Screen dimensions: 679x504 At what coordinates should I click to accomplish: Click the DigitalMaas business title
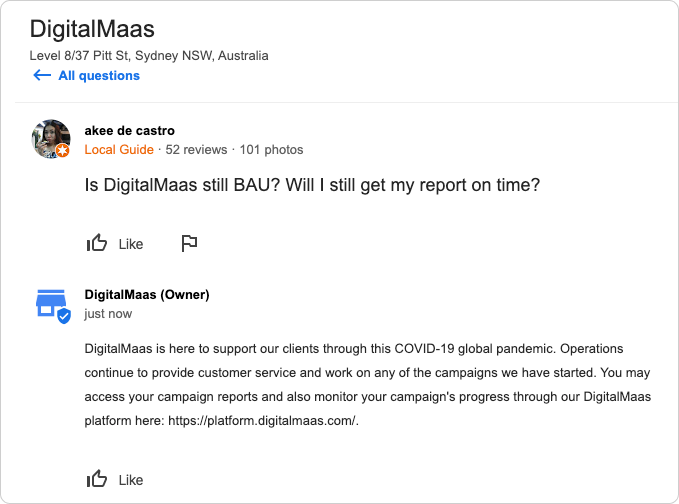[x=92, y=29]
